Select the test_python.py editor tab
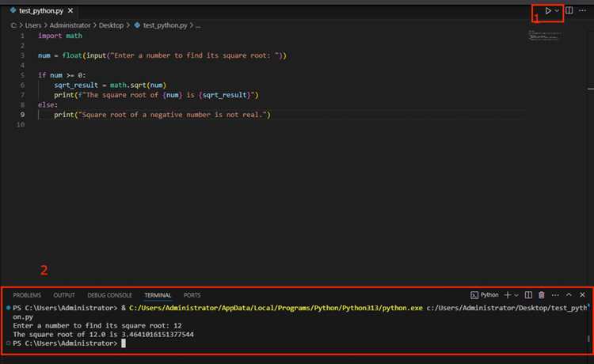Image resolution: width=594 pixels, height=364 pixels. 41,11
